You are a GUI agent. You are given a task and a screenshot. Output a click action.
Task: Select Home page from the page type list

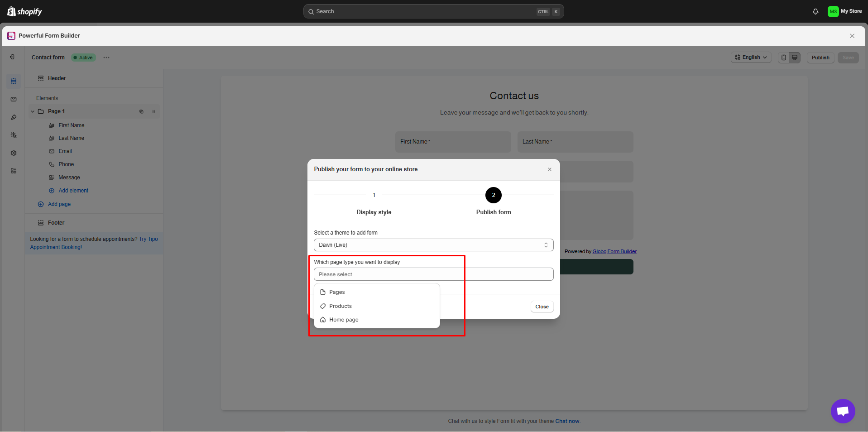[x=343, y=320]
